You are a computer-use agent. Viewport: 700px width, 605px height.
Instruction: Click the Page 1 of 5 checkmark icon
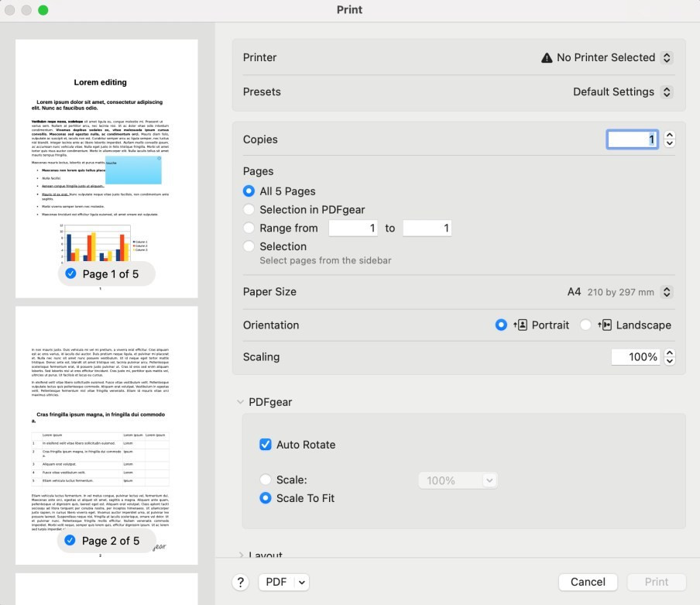(71, 274)
